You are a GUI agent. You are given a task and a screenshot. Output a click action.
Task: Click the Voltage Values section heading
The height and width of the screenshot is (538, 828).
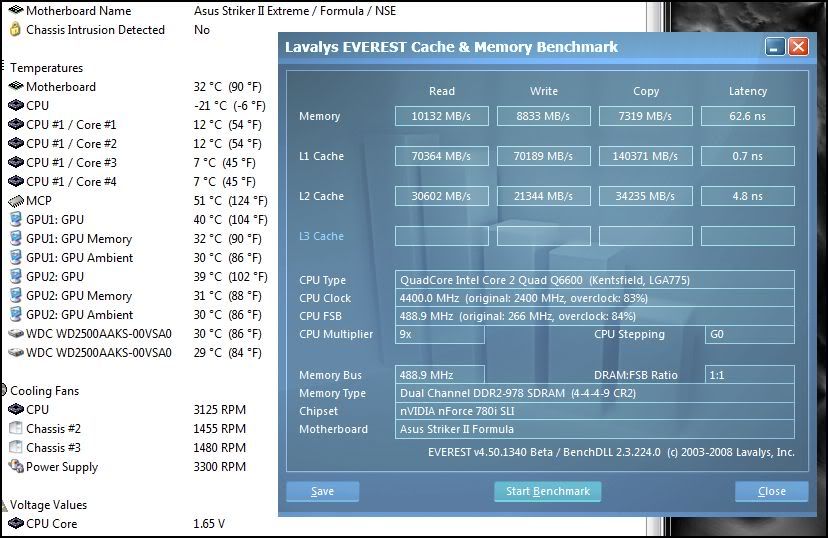click(48, 505)
